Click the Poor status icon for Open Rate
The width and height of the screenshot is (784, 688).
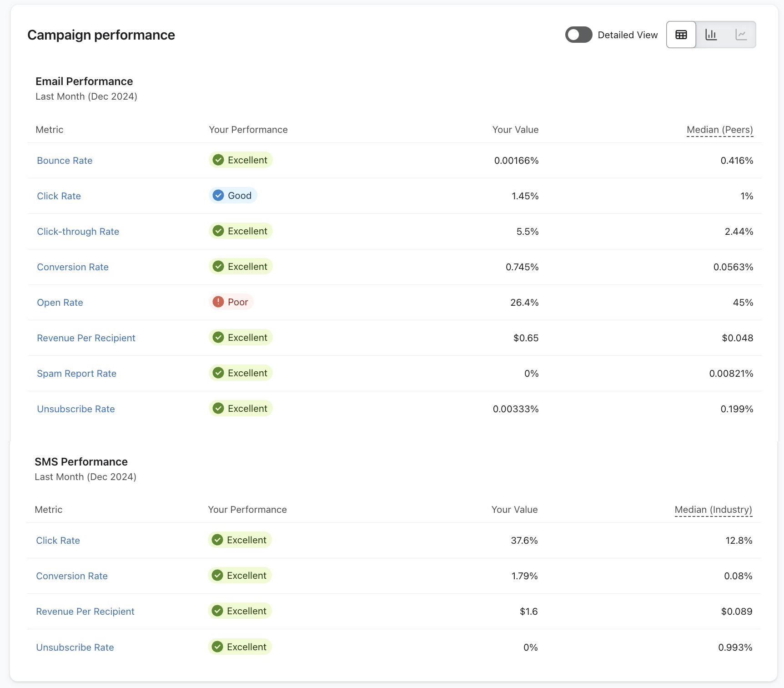click(x=218, y=302)
